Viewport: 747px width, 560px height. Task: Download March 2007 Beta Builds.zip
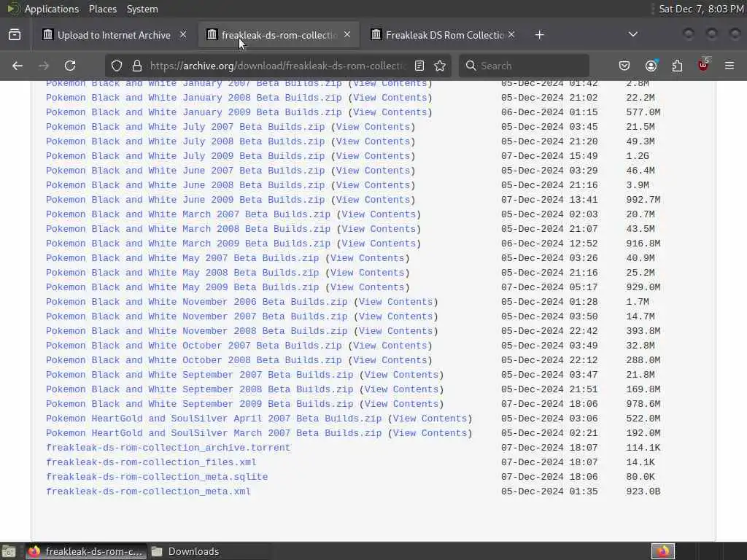187,214
